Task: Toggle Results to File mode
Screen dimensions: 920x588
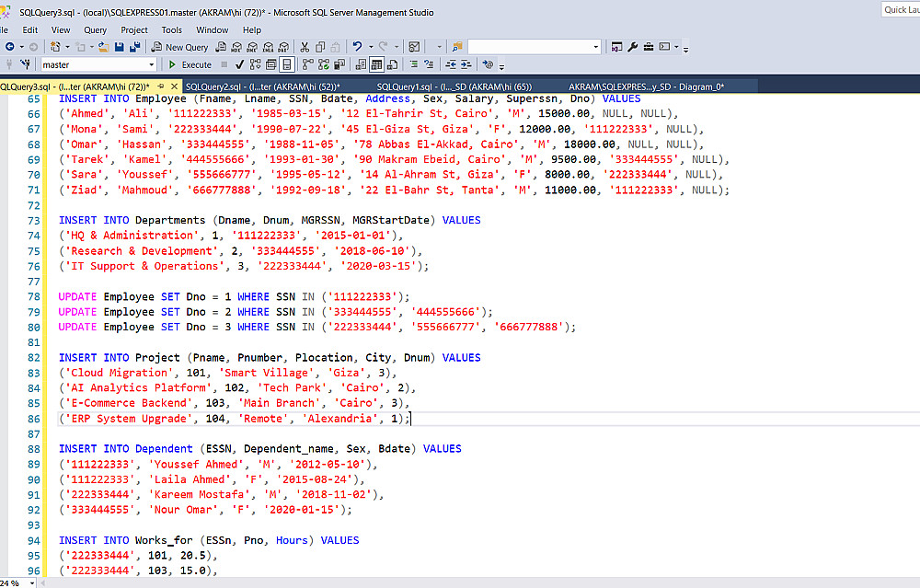Action: (393, 64)
